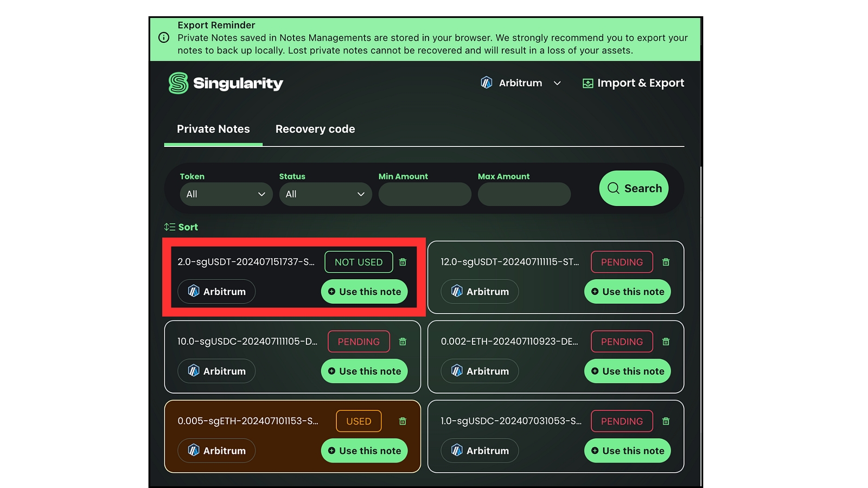This screenshot has height=488, width=868.
Task: Use the 0.002-ETH pending note
Action: click(x=627, y=371)
